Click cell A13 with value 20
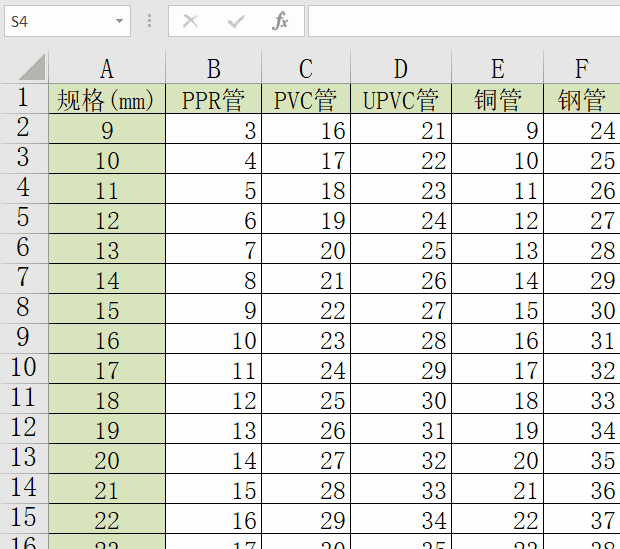Viewport: 620px width, 549px height. [x=107, y=459]
